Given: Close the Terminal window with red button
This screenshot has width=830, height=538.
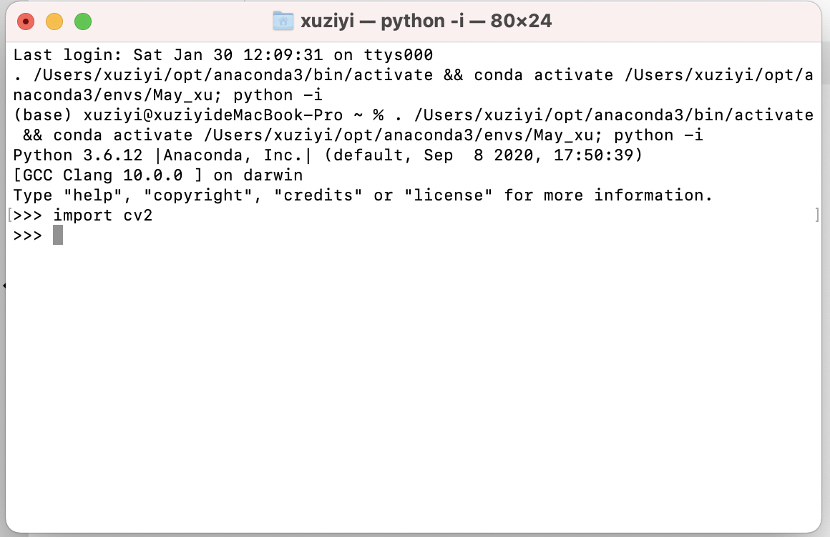Looking at the screenshot, I should click(x=25, y=22).
